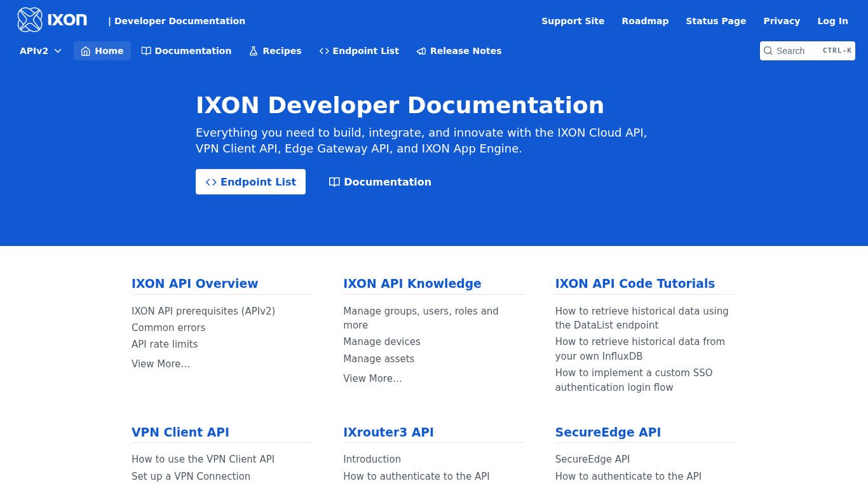Click the book icon in hero Documentation button
The width and height of the screenshot is (868, 488).
tap(334, 182)
